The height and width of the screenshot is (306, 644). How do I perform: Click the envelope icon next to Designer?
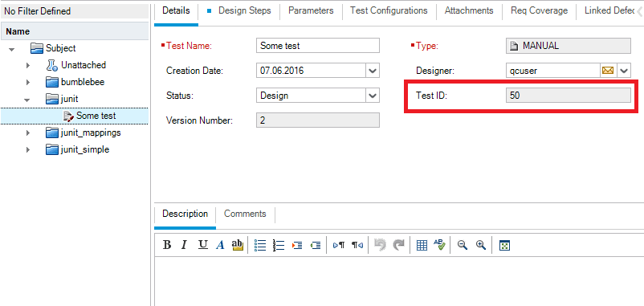(608, 71)
